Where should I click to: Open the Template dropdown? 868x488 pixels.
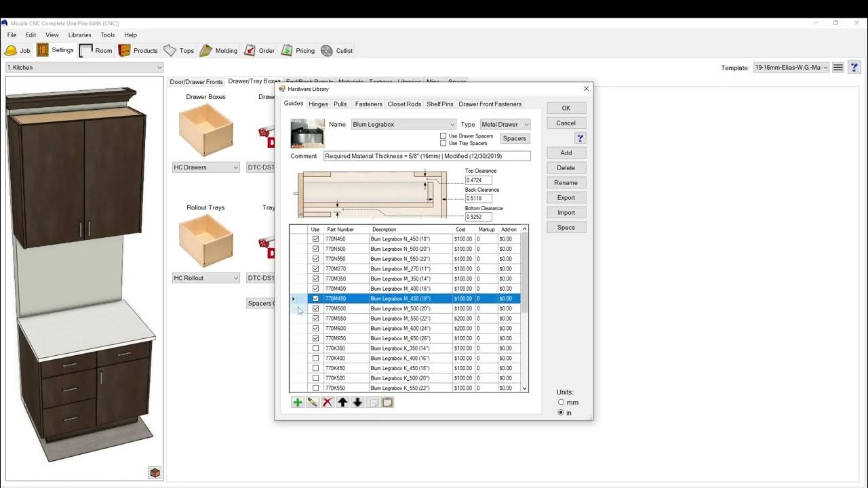pos(791,67)
